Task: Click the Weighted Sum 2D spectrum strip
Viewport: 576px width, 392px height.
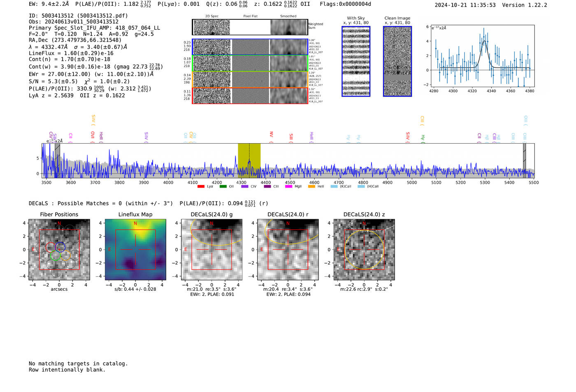Action: pyautogui.click(x=250, y=27)
